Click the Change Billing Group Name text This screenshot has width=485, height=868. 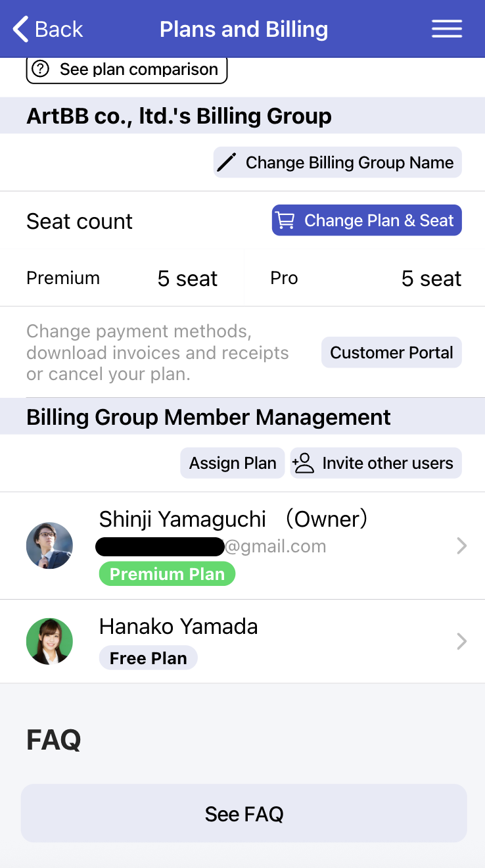point(350,162)
